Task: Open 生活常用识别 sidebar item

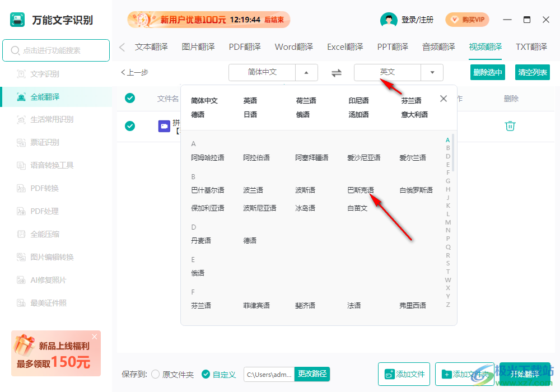Action: 45,119
